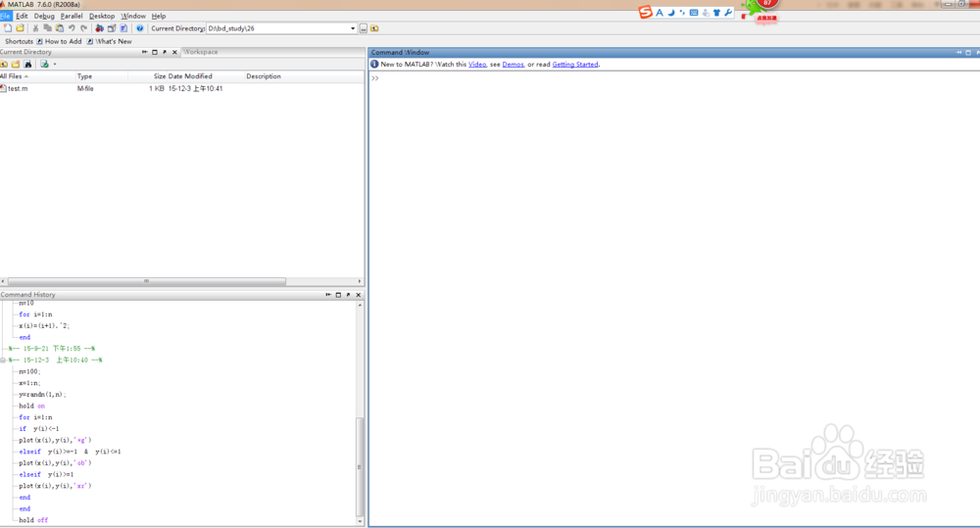Screen dimensions: 980x528
Task: Open the Debug menu
Action: (44, 16)
